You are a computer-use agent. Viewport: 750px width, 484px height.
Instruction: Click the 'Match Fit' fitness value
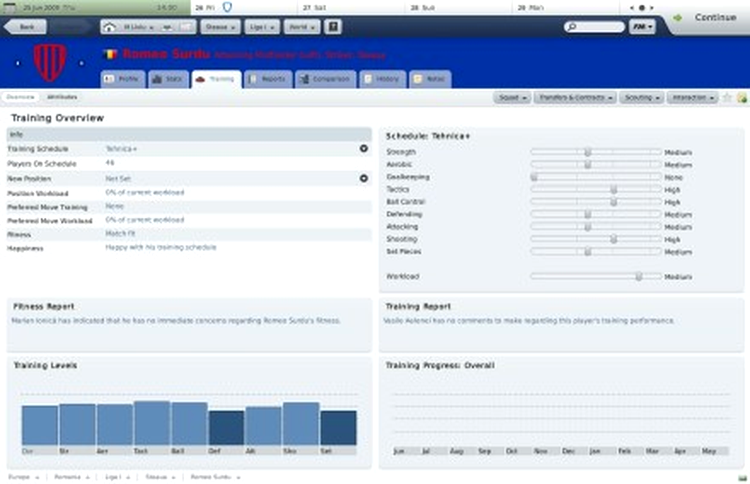(120, 233)
